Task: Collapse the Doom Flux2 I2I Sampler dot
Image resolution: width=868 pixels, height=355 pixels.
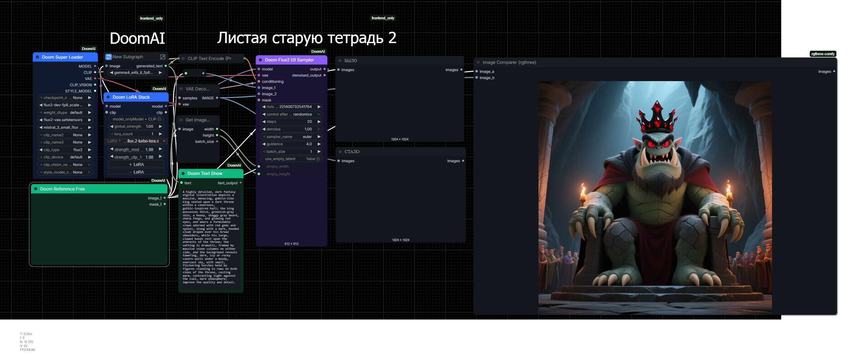Action: click(x=260, y=60)
